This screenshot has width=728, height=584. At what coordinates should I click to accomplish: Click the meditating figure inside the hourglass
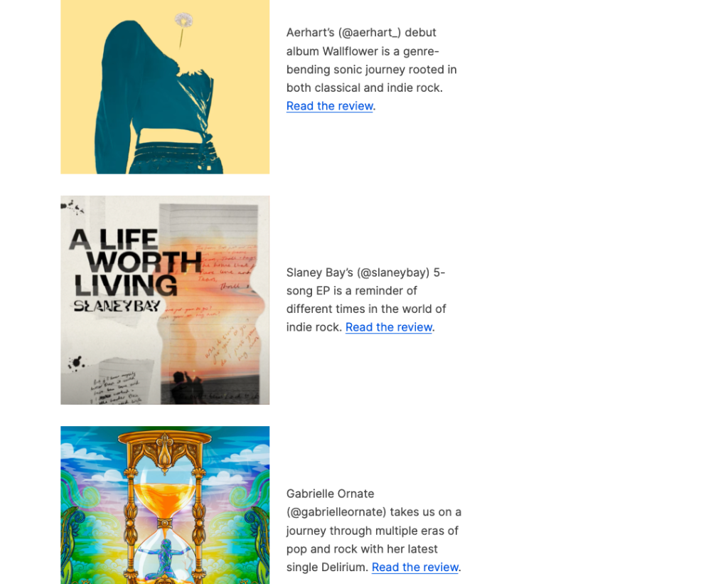pyautogui.click(x=164, y=558)
